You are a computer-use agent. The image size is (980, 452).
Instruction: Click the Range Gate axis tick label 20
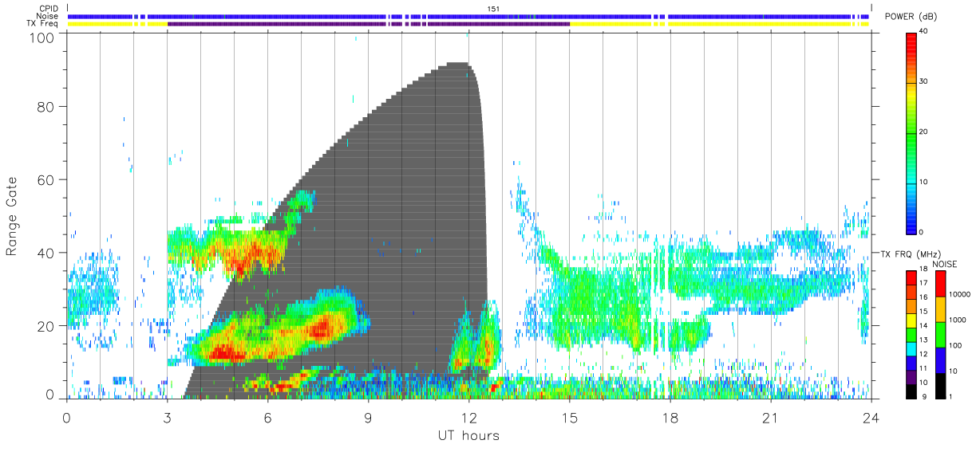tap(48, 326)
